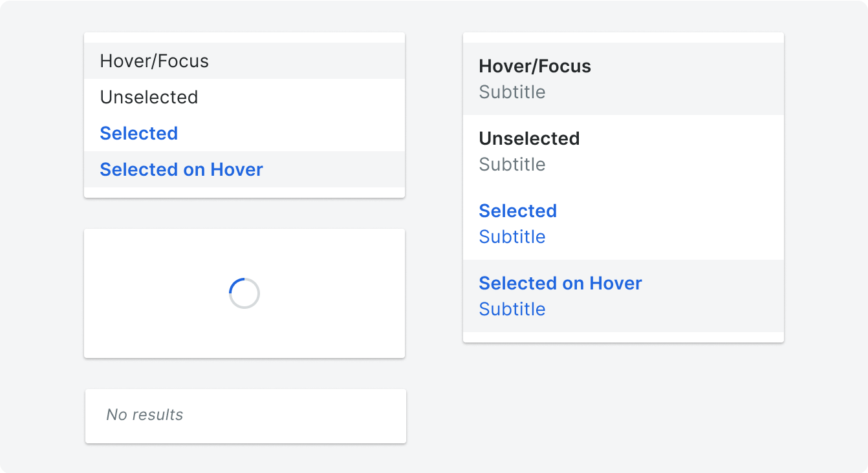The image size is (868, 473).
Task: Choose the bold Unselected title with subtitle
Action: pyautogui.click(x=529, y=138)
